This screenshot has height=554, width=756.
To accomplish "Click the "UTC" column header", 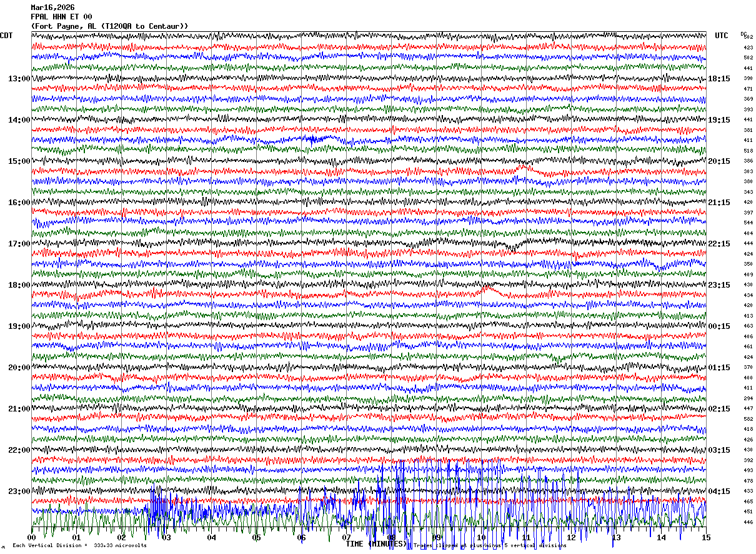I will pyautogui.click(x=722, y=36).
